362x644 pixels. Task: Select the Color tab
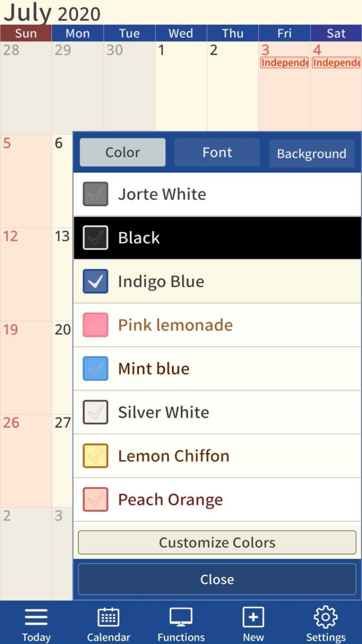(123, 153)
